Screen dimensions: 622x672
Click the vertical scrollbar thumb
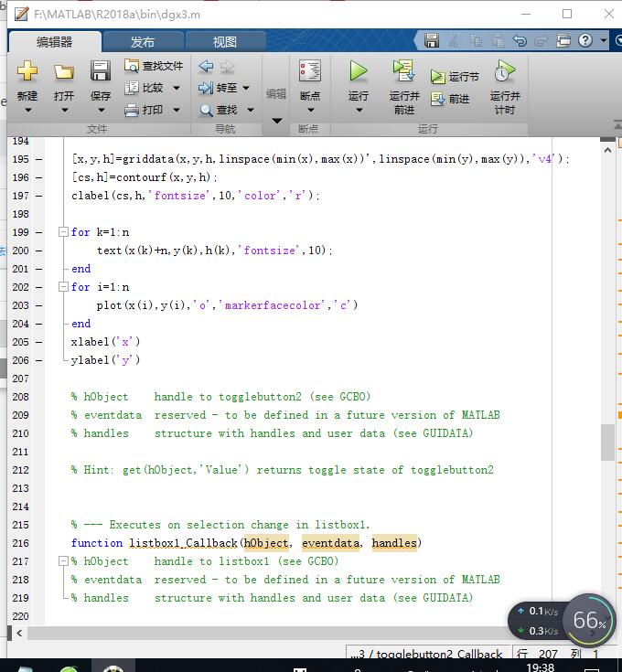click(607, 443)
